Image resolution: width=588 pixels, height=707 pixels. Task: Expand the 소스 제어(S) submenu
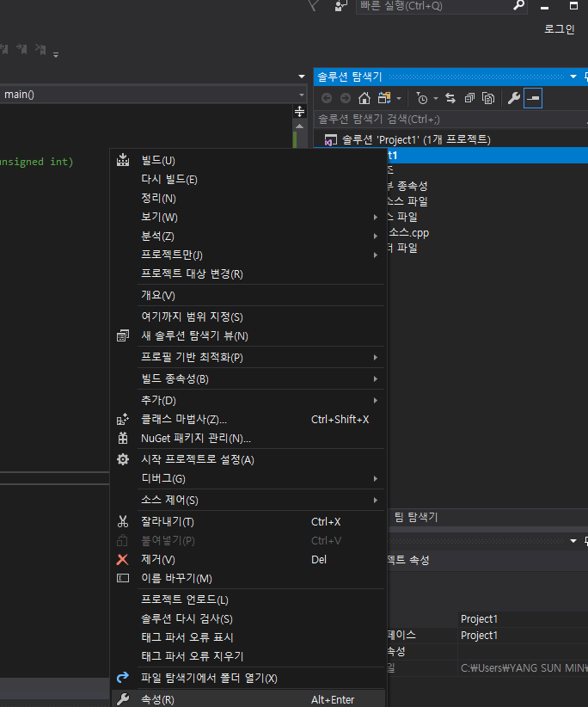(376, 500)
